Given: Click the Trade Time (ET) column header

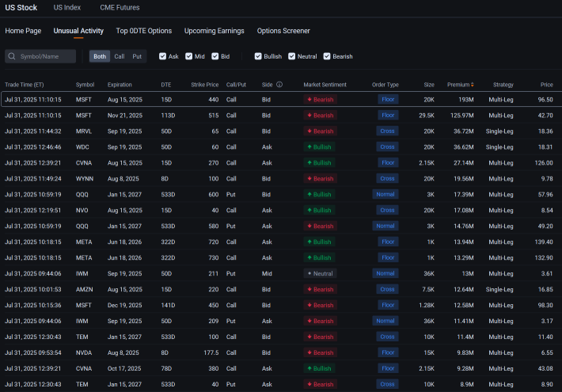Looking at the screenshot, I should click(25, 85).
